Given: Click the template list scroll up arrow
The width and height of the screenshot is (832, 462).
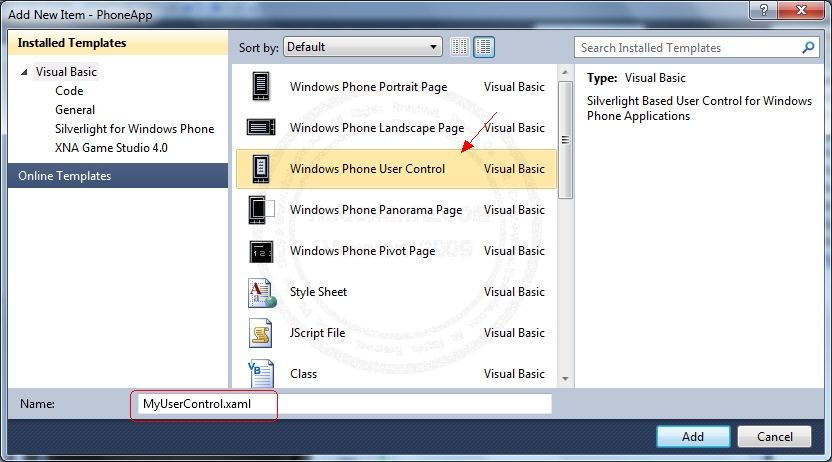Looking at the screenshot, I should tap(565, 72).
